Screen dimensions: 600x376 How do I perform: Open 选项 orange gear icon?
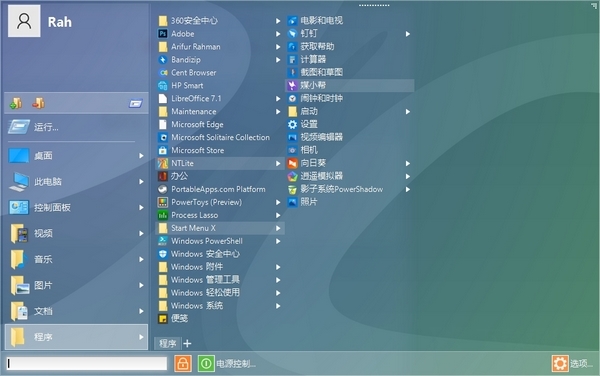560,363
